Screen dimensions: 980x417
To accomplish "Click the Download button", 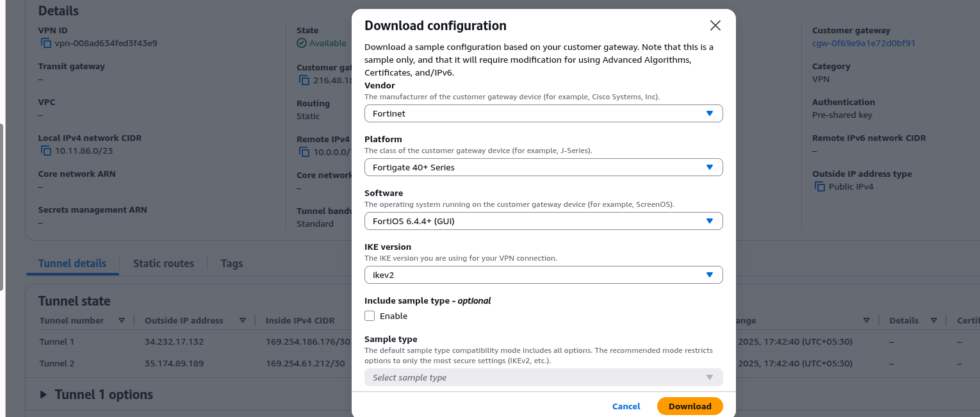I will click(690, 406).
